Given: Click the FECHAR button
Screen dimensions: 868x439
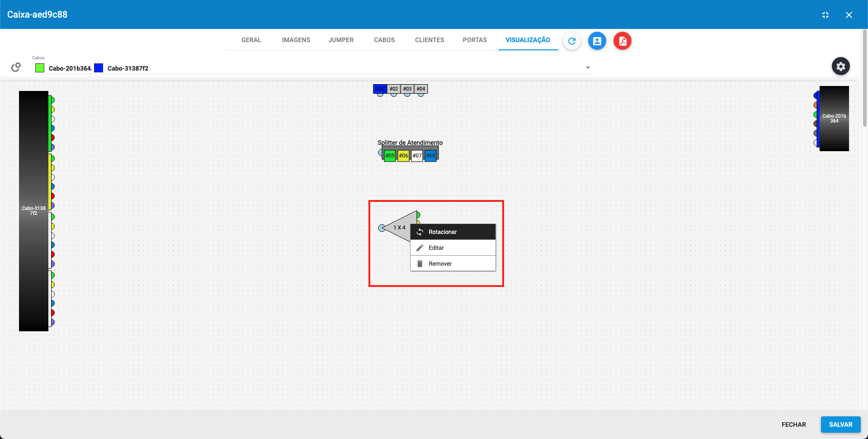Looking at the screenshot, I should coord(794,425).
